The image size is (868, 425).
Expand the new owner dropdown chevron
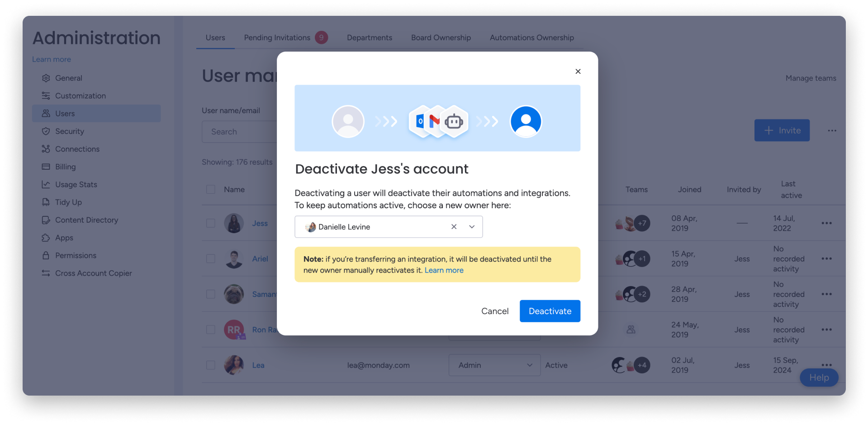472,227
